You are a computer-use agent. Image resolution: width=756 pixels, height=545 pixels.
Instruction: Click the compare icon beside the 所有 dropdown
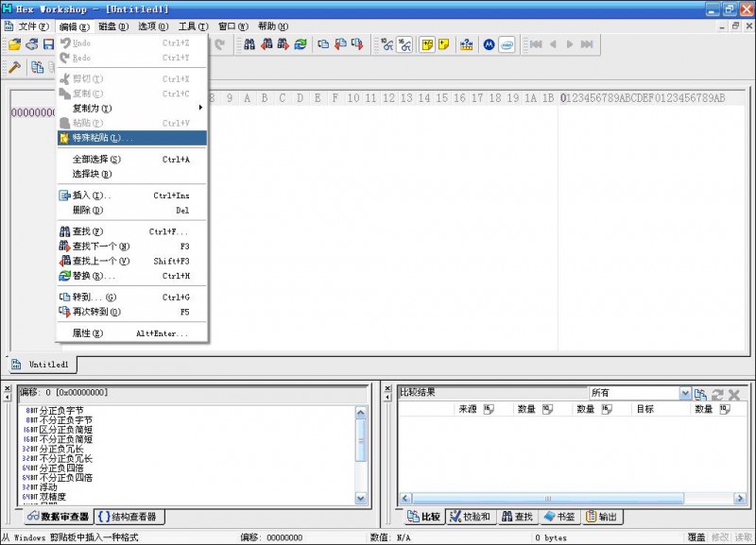click(700, 395)
